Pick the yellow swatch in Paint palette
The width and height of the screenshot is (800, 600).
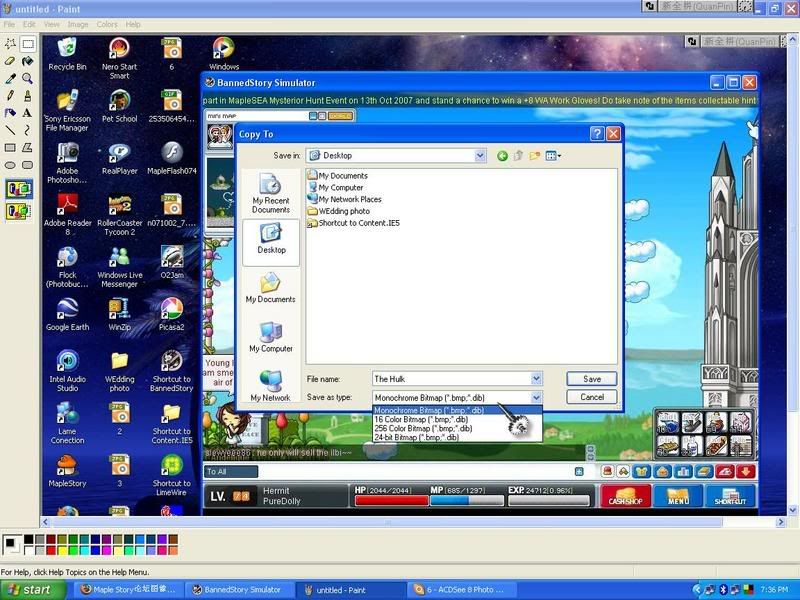62,550
